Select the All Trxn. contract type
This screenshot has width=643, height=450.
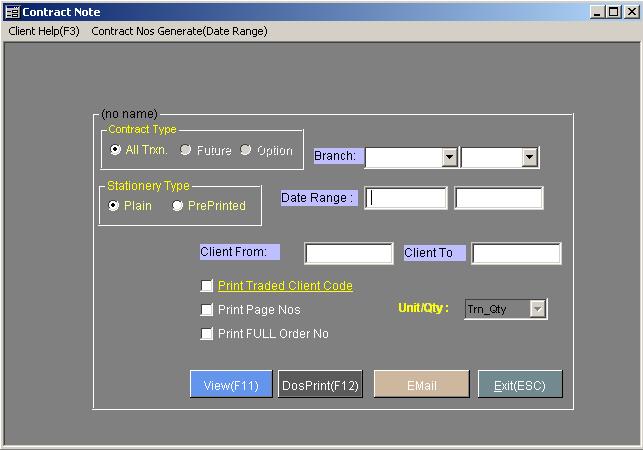click(x=116, y=150)
